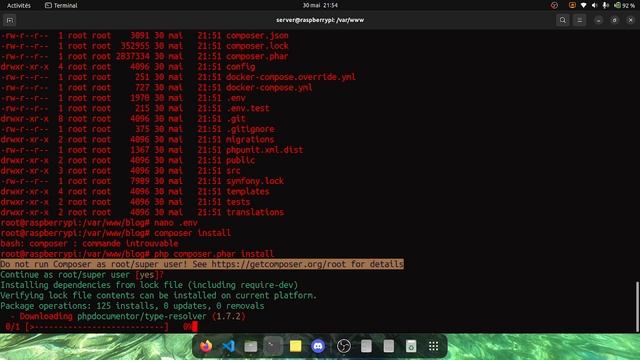This screenshot has height=360, width=640.
Task: Click the phpdocumentor/type-resolver package name
Action: click(x=142, y=316)
